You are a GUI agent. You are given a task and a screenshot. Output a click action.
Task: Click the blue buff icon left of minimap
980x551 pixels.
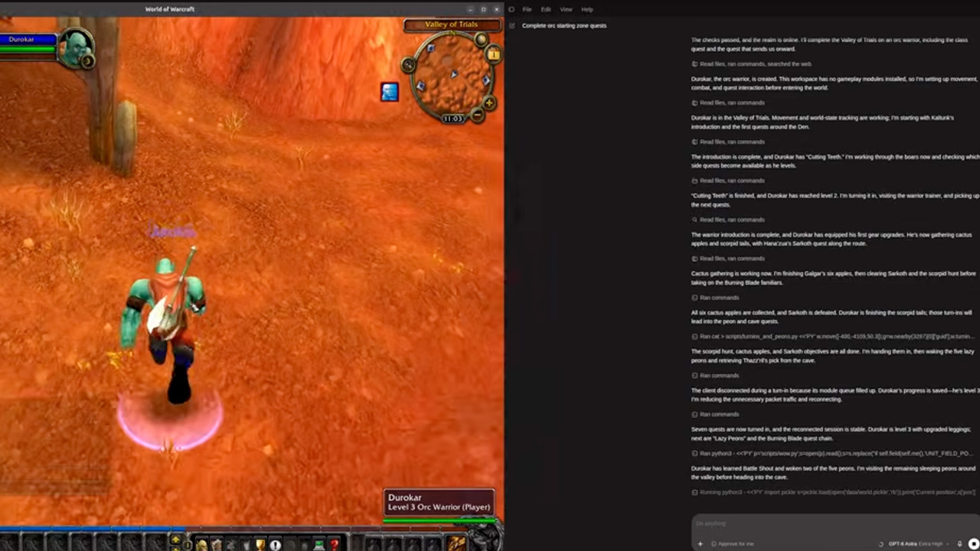point(390,92)
